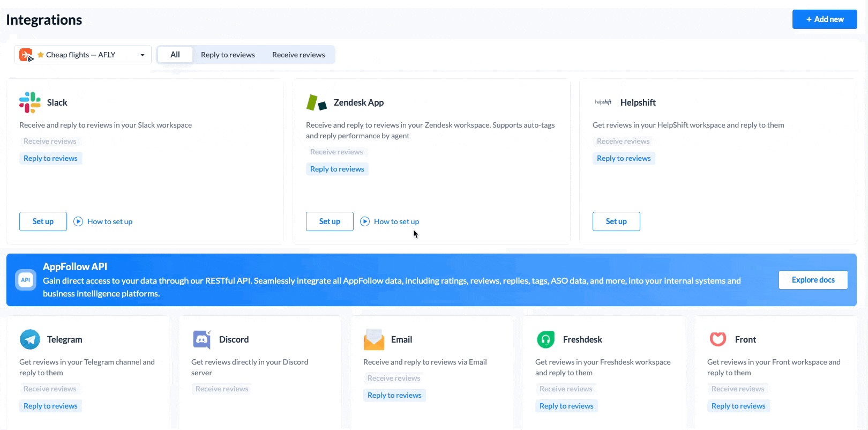This screenshot has width=868, height=430.
Task: Click the Helpshift logo icon
Action: click(x=603, y=102)
